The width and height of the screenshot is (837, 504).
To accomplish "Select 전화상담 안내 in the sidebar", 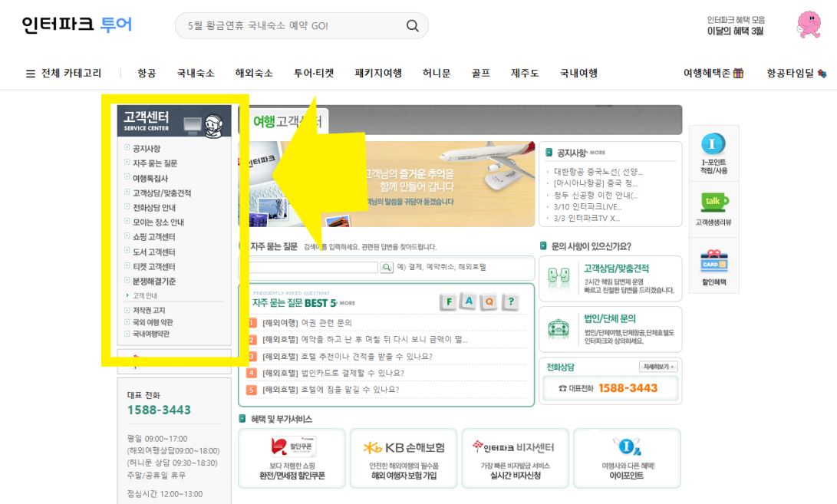I will point(153,208).
